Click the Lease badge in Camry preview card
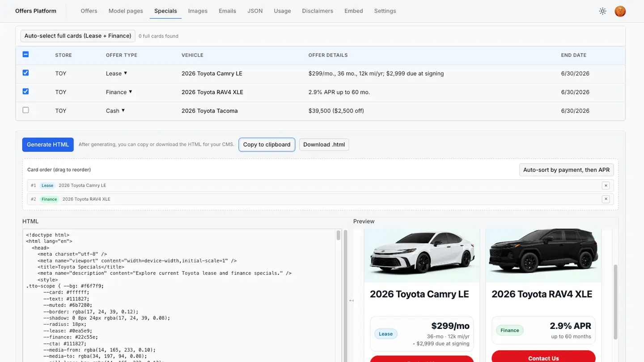This screenshot has height=362, width=644. (386, 334)
